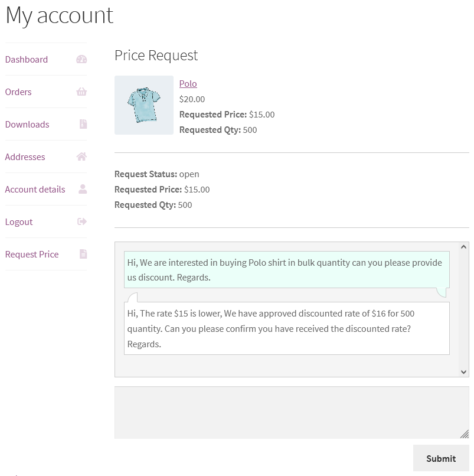Click the Polo shirt product thumbnail
Viewport: 474px width, 476px height.
point(144,105)
